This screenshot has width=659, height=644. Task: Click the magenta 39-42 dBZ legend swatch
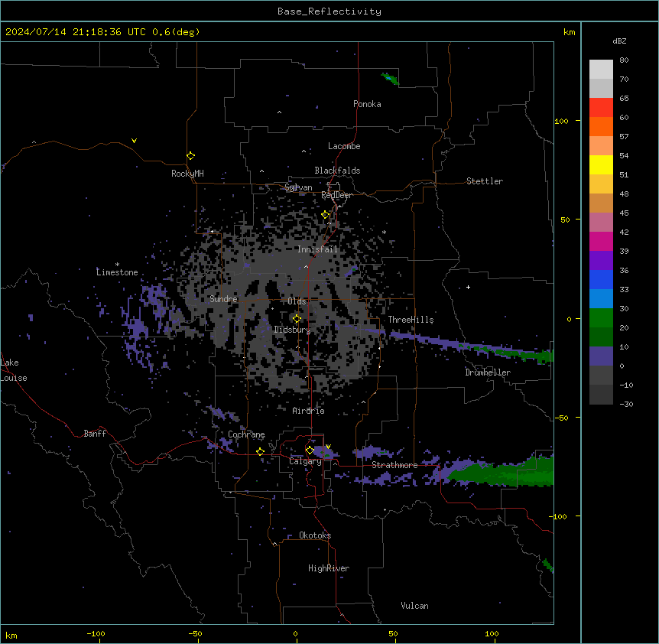click(601, 242)
